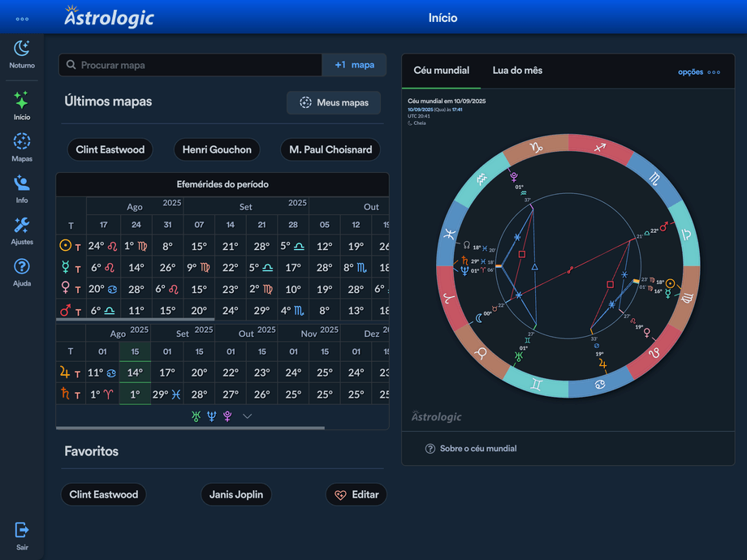Click the Gemini sign on the wheel
Image resolution: width=747 pixels, height=560 pixels.
pyautogui.click(x=537, y=384)
